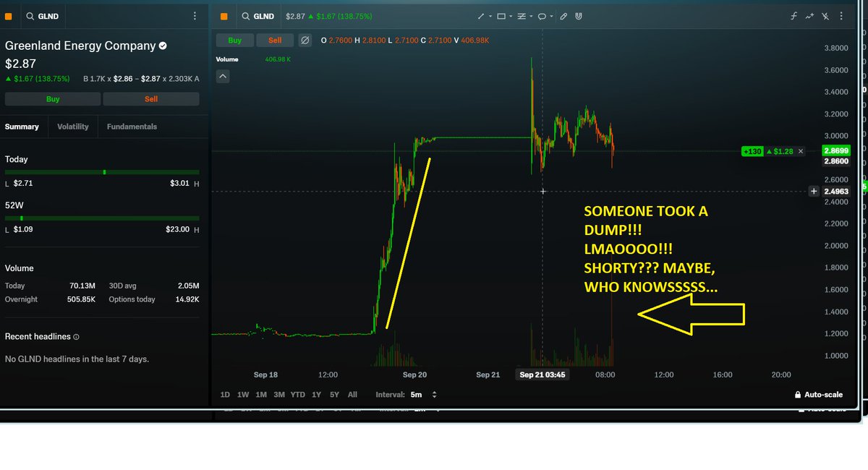The image size is (868, 470).
Task: Click the Today range price bar
Action: [102, 172]
